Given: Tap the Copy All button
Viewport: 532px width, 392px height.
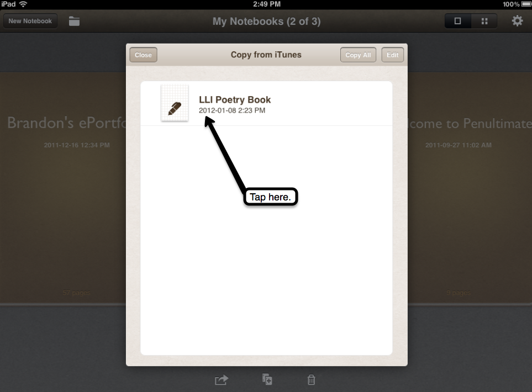Looking at the screenshot, I should point(358,55).
